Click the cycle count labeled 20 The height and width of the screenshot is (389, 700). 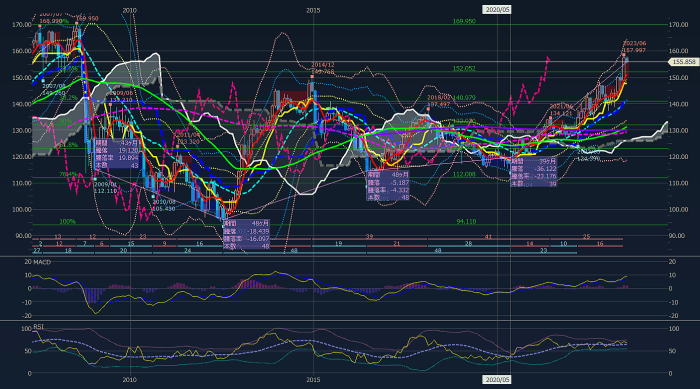click(123, 251)
